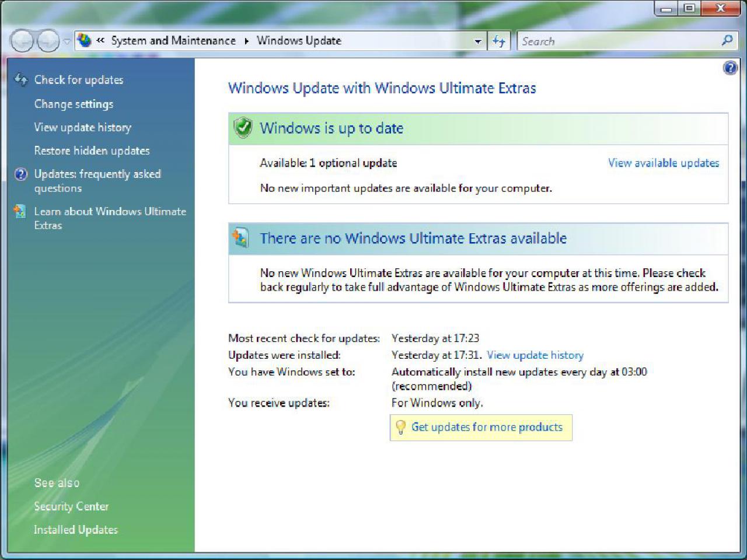Click the Windows Ultimate Extras sidebar icon
747x560 pixels.
(x=20, y=211)
